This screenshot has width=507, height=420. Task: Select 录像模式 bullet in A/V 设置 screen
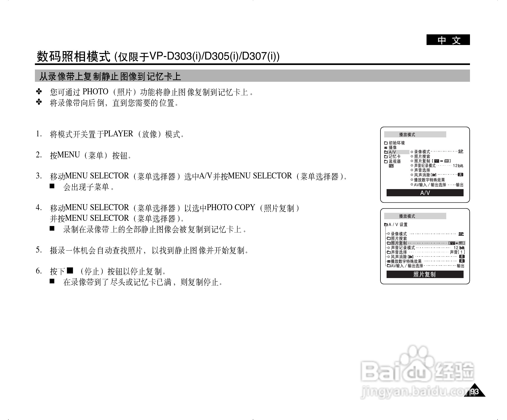(x=389, y=234)
